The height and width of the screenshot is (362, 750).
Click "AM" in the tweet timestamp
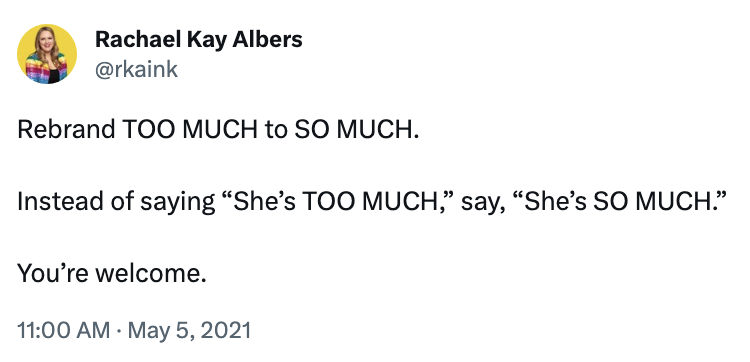95,330
